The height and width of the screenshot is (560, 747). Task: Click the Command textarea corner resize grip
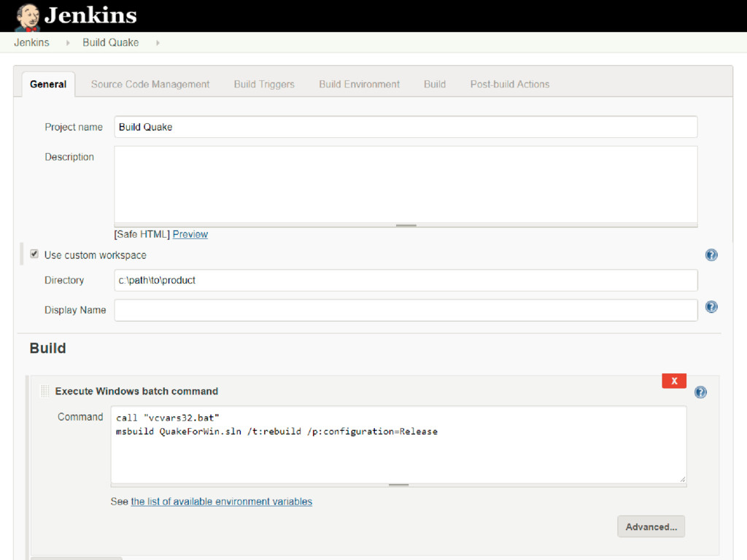682,479
